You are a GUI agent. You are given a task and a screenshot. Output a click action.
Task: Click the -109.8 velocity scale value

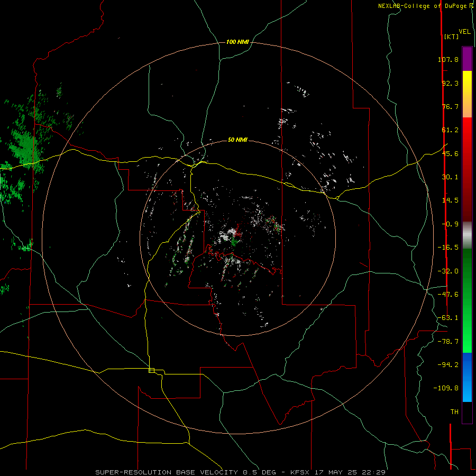[x=446, y=388]
